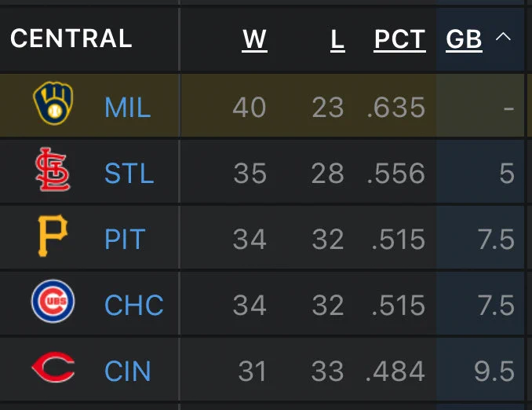Open the CIN team link
This screenshot has width=532, height=410.
(x=128, y=371)
